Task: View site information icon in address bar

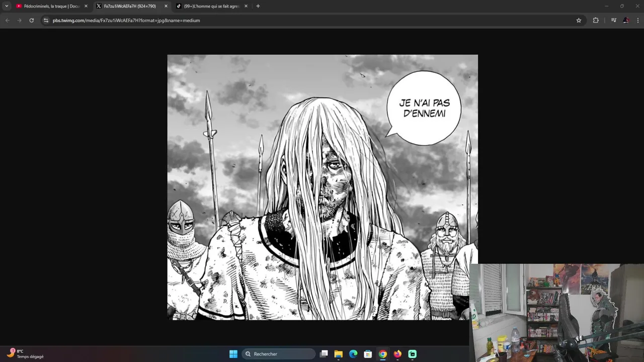Action: click(46, 20)
